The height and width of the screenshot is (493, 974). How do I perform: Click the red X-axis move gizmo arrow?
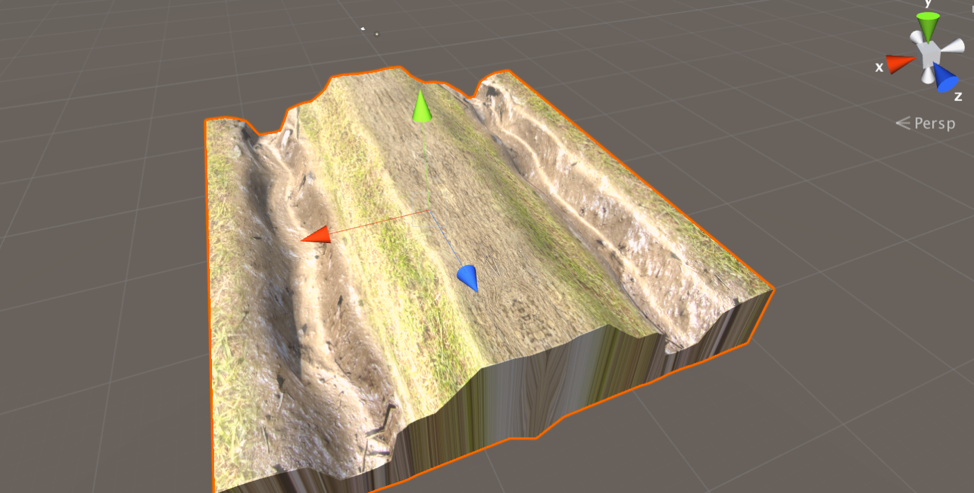[316, 235]
